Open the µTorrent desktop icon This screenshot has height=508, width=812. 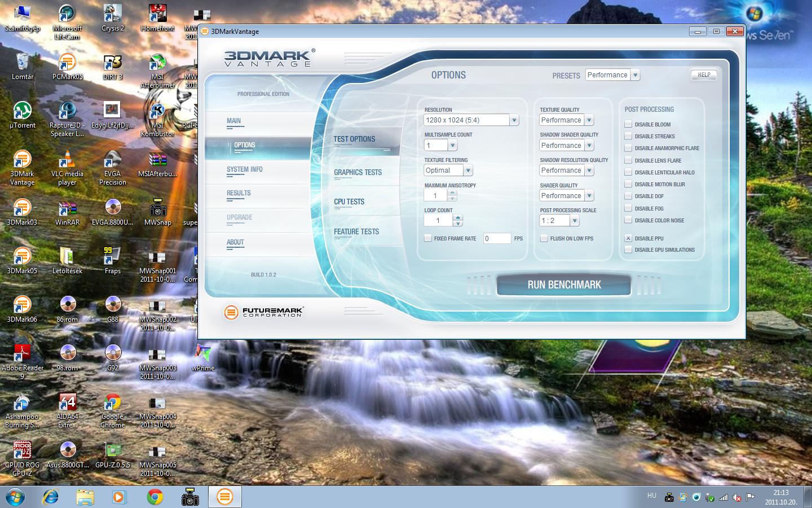pos(22,115)
